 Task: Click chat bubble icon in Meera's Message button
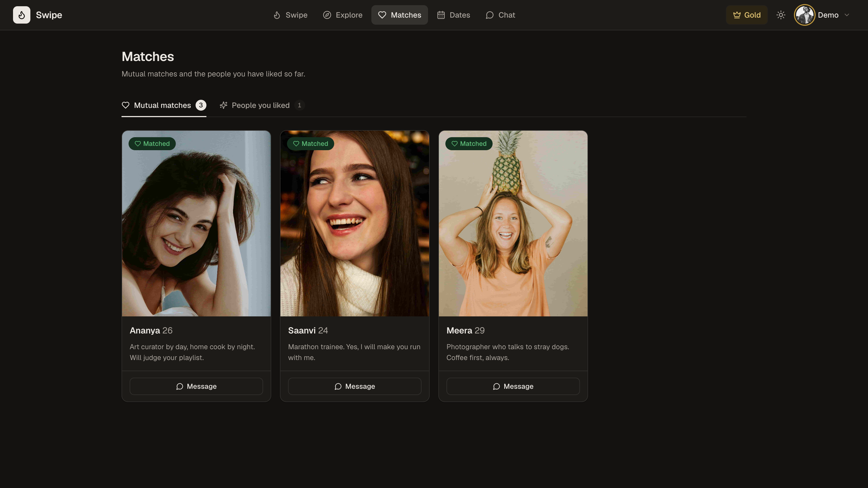(x=496, y=386)
